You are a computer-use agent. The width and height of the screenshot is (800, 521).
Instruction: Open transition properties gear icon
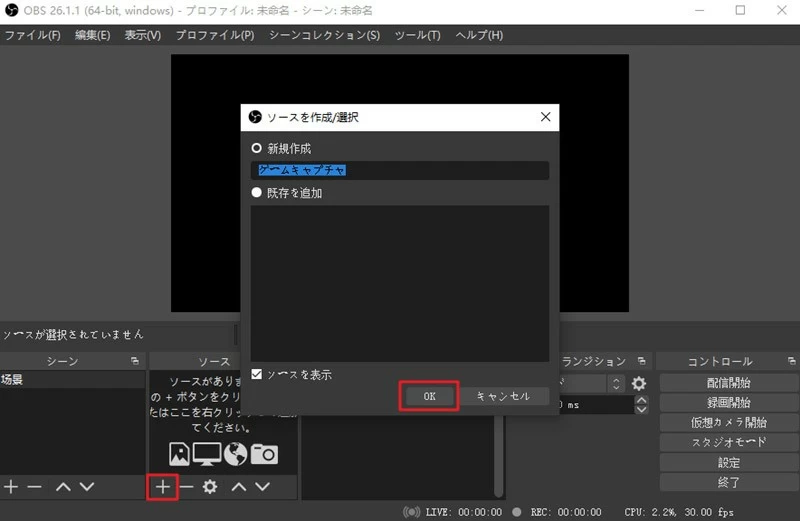click(639, 383)
